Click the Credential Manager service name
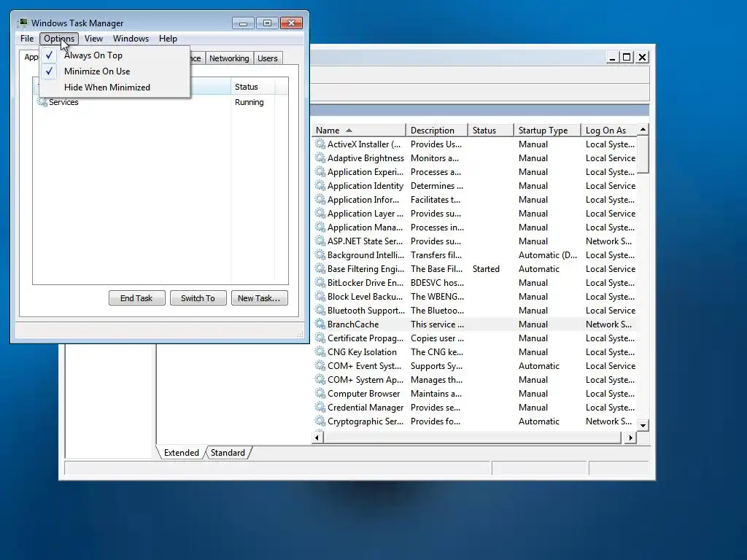 tap(365, 408)
